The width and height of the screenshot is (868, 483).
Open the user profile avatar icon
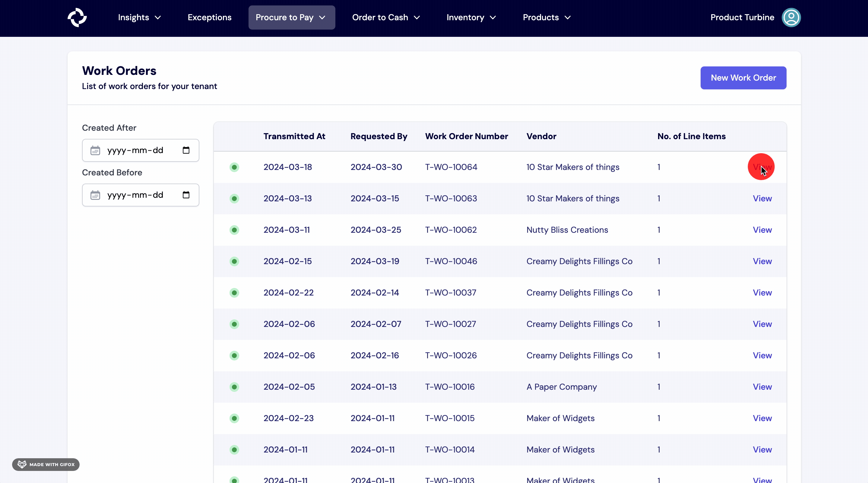791,17
